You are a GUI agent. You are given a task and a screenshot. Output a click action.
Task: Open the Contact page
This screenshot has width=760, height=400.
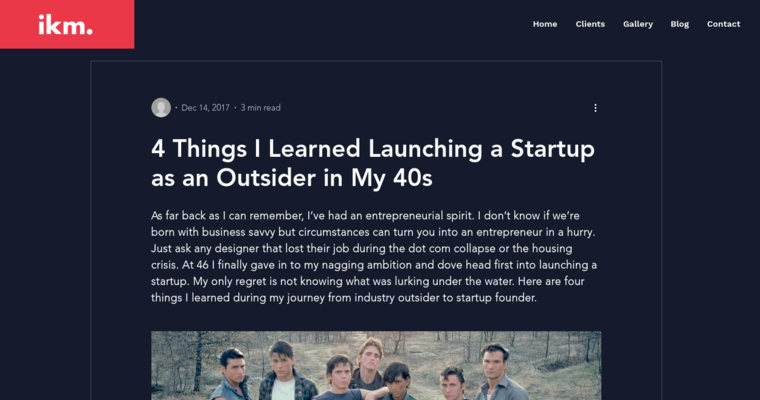pos(724,24)
